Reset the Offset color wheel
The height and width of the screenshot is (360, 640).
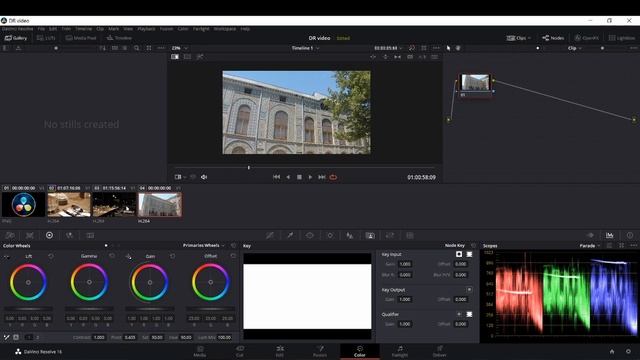(x=233, y=256)
